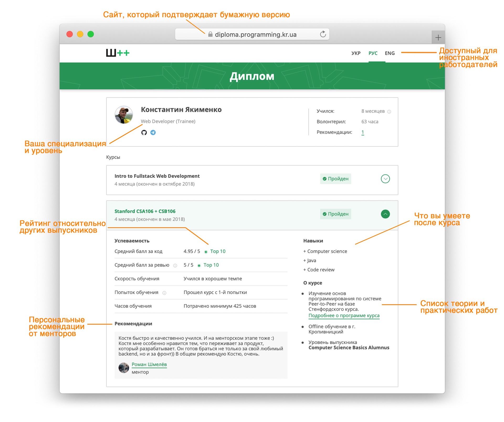This screenshot has width=504, height=422.
Task: Click the diploma.programming.kr.ua address field
Action: point(255,34)
